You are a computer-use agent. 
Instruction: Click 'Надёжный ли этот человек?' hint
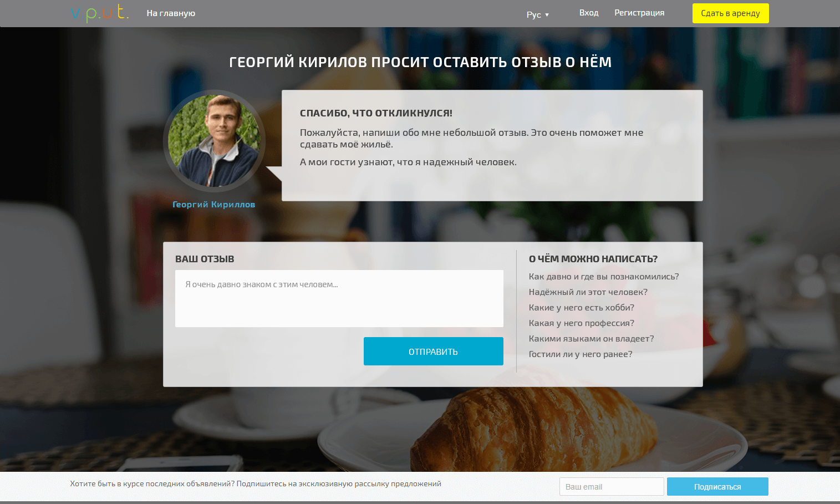[x=588, y=292]
